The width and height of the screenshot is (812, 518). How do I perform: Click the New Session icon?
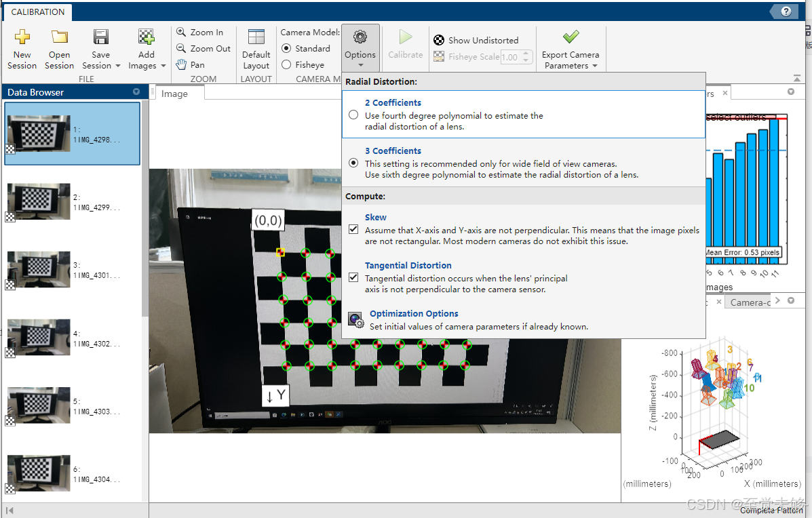pos(22,37)
